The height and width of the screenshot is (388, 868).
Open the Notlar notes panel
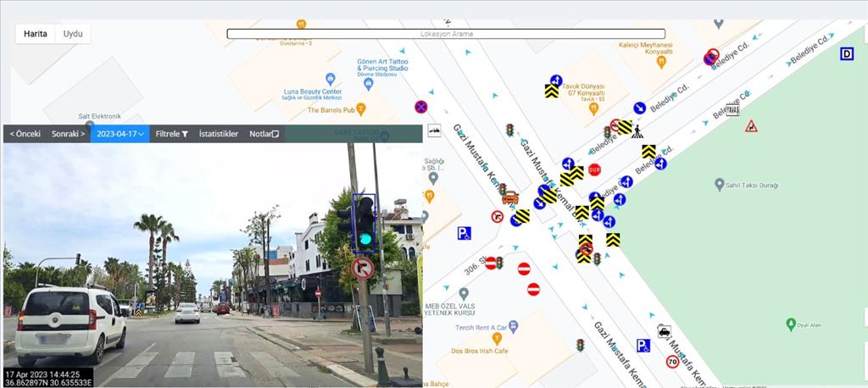tap(264, 134)
